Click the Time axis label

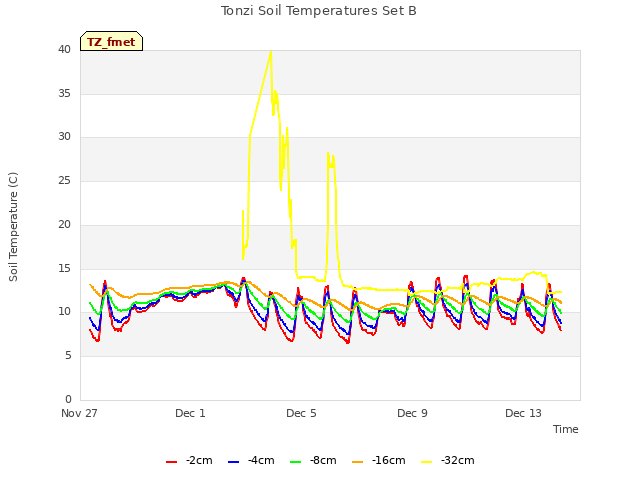pyautogui.click(x=566, y=429)
